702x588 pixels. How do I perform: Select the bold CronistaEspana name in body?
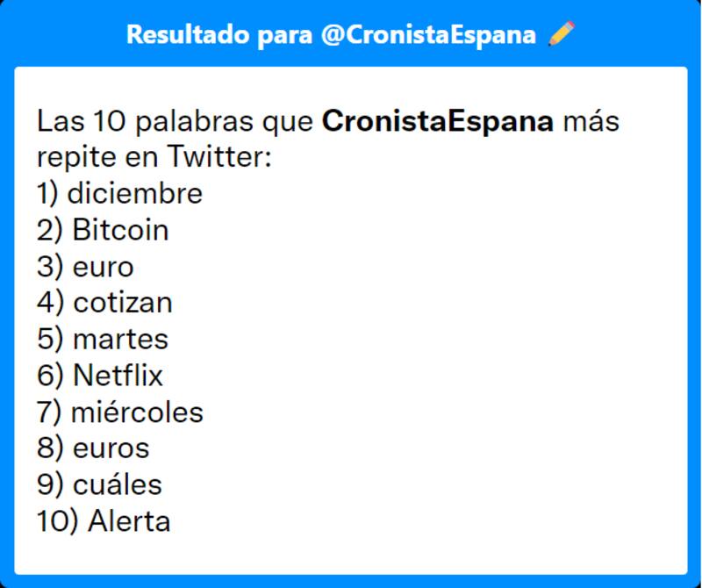coord(438,121)
